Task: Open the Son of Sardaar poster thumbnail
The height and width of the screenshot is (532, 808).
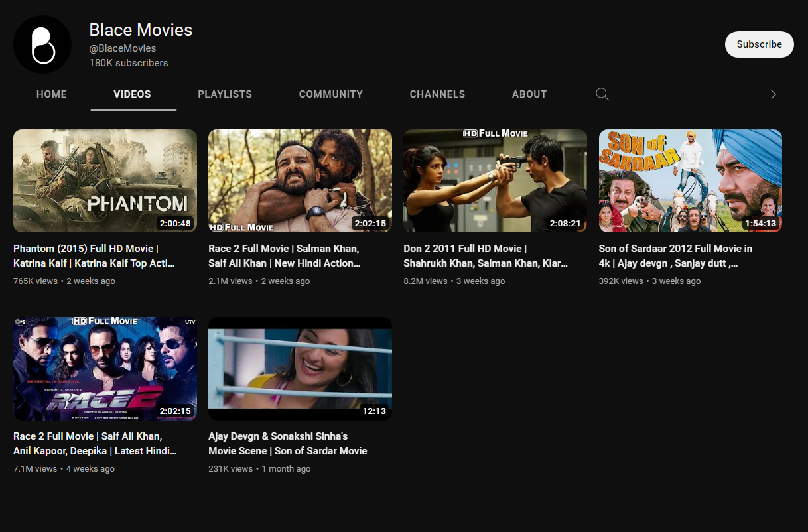Action: tap(691, 180)
